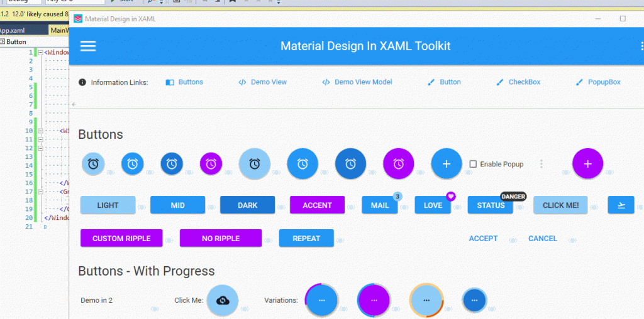This screenshot has width=644, height=319.
Task: Click the blue progress button with purple arc
Action: pyautogui.click(x=321, y=300)
